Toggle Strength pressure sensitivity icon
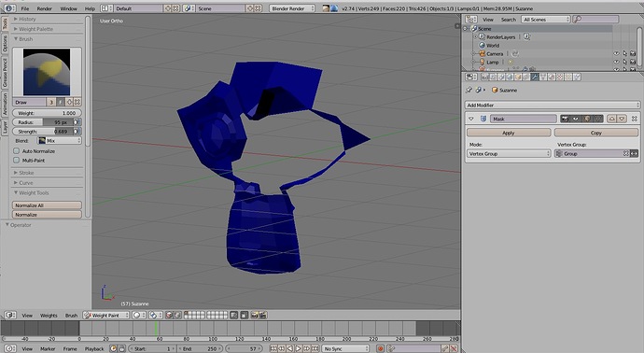The image size is (644, 353). point(77,132)
